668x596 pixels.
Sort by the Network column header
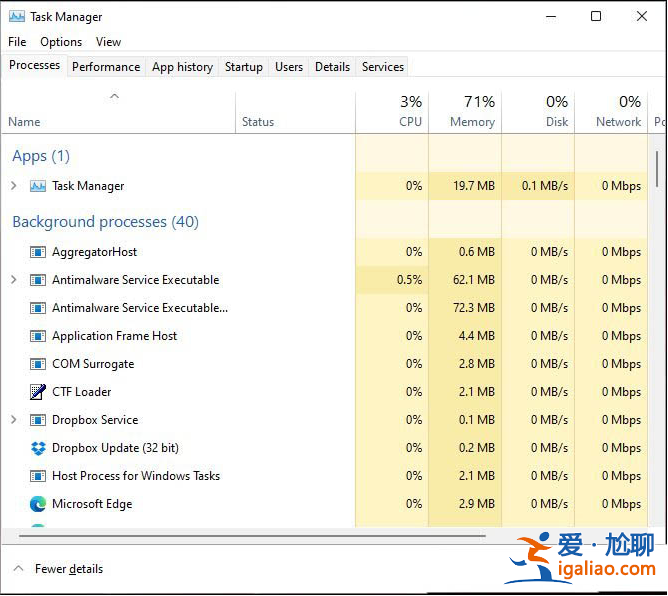coord(611,112)
